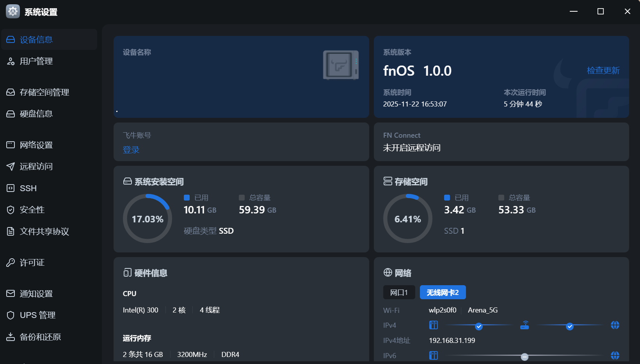640x364 pixels.
Task: Click the IPv4 address 192.168.31.199
Action: pyautogui.click(x=452, y=341)
